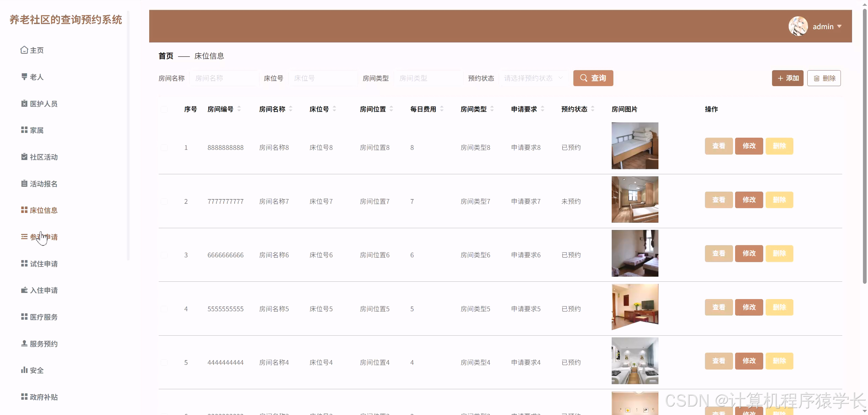The image size is (868, 415).
Task: Open 试住申请 in sidebar menu
Action: pos(43,264)
